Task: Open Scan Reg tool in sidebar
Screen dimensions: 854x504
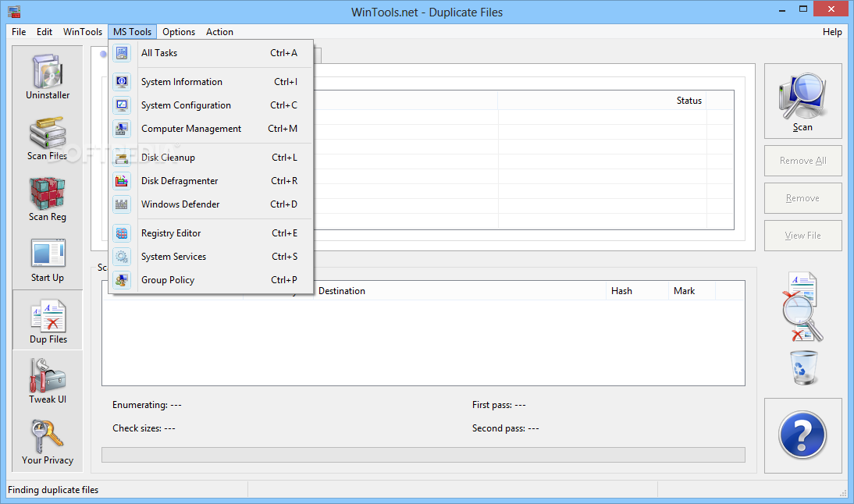Action: click(48, 199)
